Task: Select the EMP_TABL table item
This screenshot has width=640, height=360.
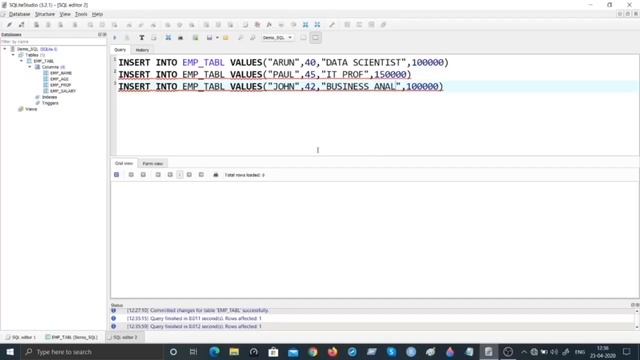Action: pyautogui.click(x=43, y=61)
